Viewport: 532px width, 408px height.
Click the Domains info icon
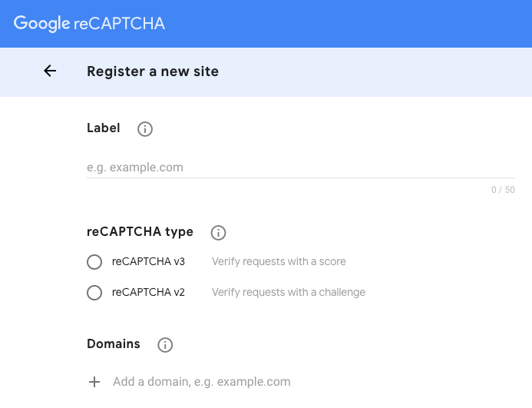tap(165, 345)
